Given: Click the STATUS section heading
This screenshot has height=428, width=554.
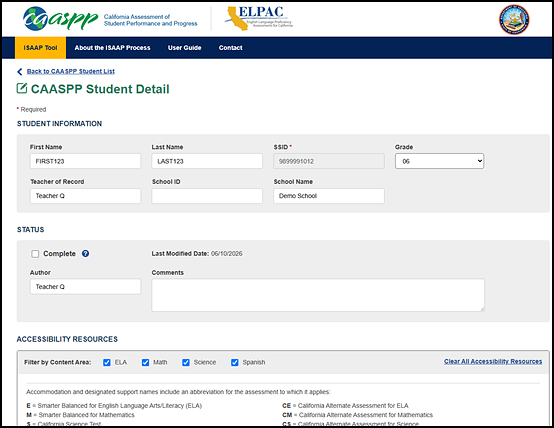Looking at the screenshot, I should pos(30,230).
